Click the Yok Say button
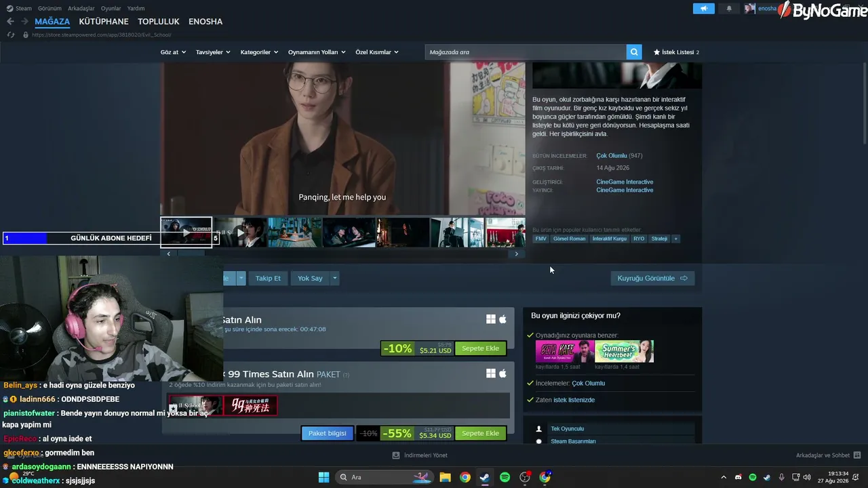The image size is (868, 488). 310,279
